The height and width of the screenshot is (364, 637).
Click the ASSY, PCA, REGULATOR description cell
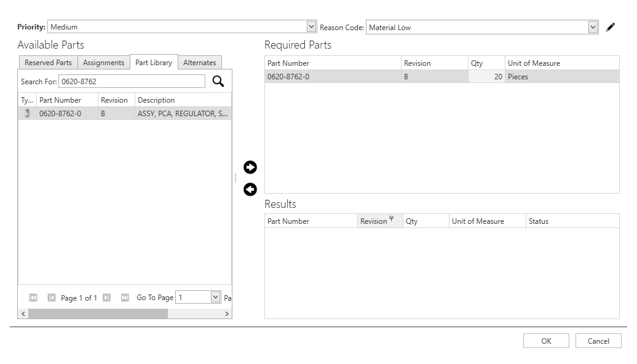pos(183,113)
